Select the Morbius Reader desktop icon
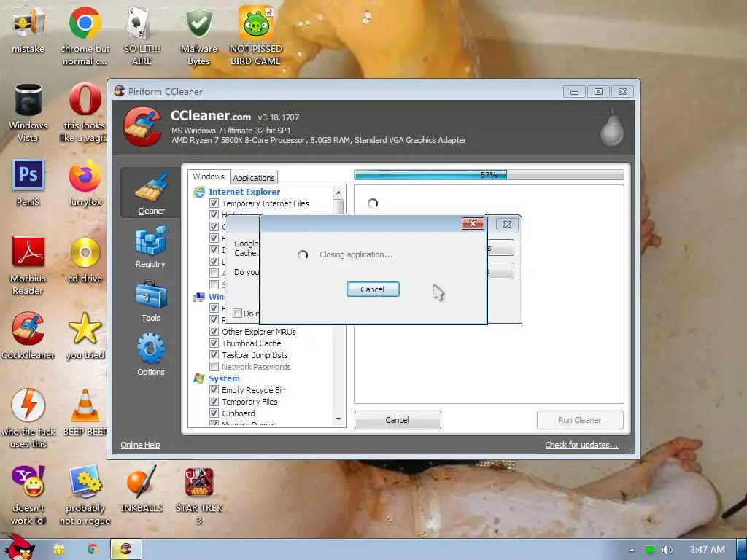This screenshot has width=747, height=560. click(28, 265)
